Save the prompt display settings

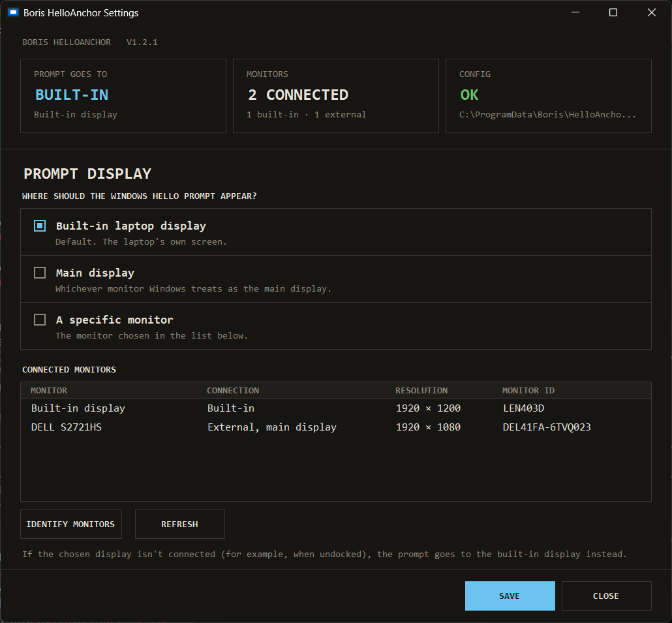(x=510, y=596)
